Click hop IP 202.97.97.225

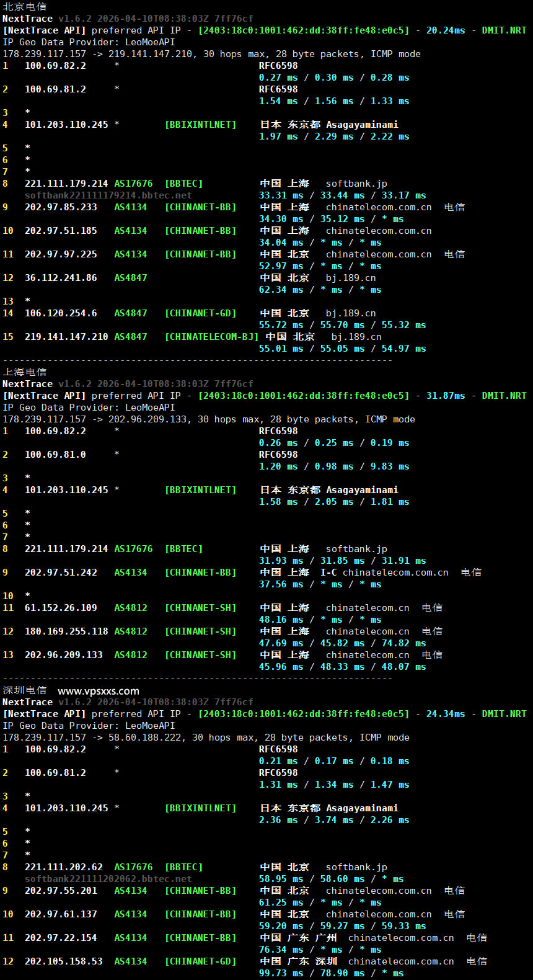click(x=61, y=254)
